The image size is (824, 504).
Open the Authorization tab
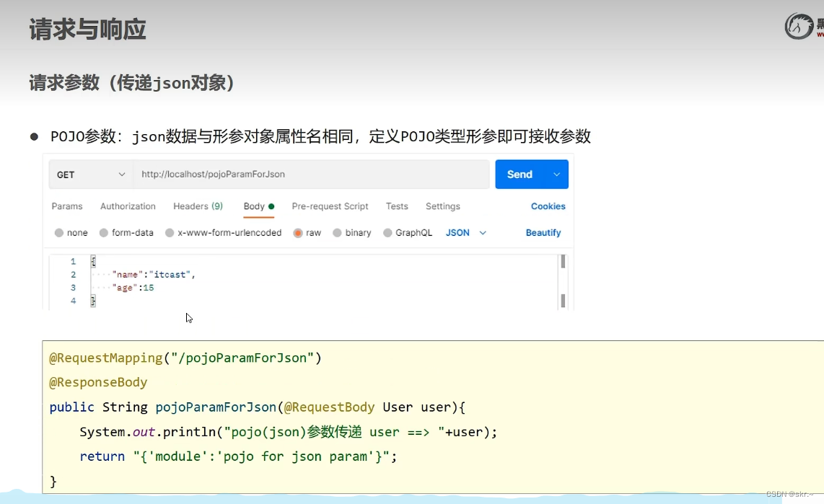(x=128, y=206)
